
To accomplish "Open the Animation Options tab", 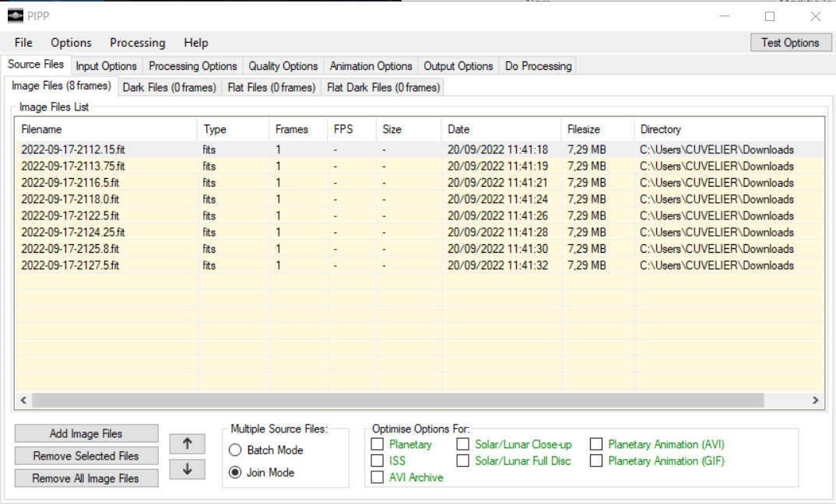I will [x=371, y=66].
